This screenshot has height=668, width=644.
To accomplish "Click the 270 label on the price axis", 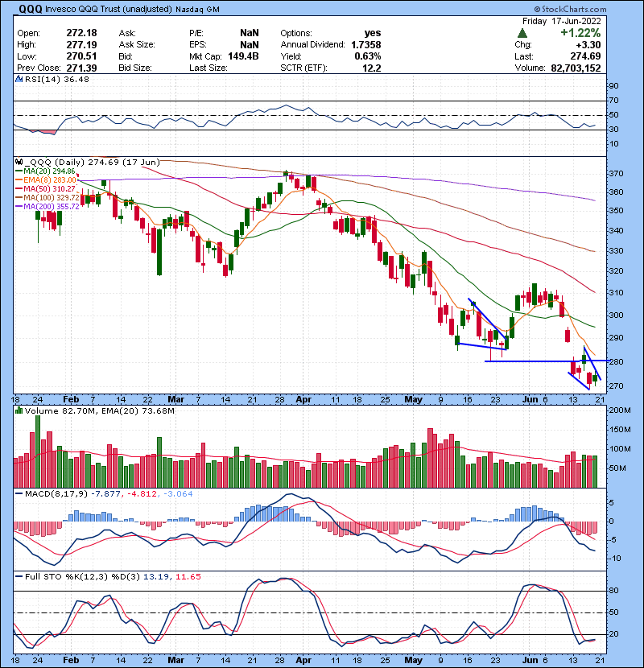I will [x=617, y=386].
